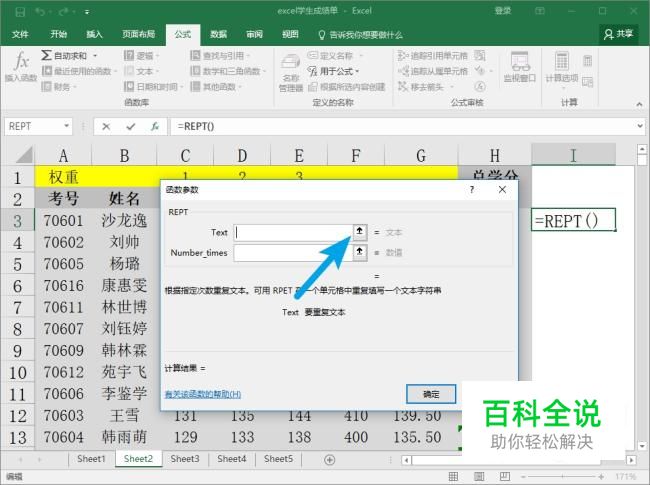Click the formula bar showing =REPT()

pos(404,126)
